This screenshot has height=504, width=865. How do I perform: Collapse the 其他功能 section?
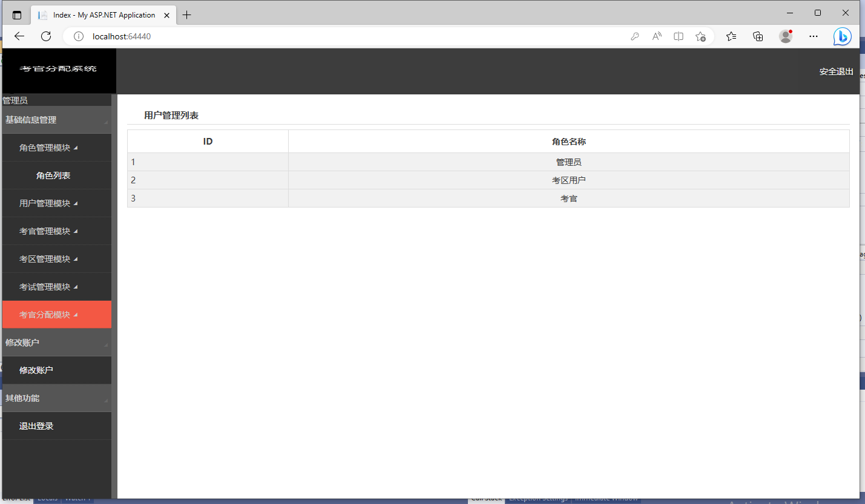[57, 398]
